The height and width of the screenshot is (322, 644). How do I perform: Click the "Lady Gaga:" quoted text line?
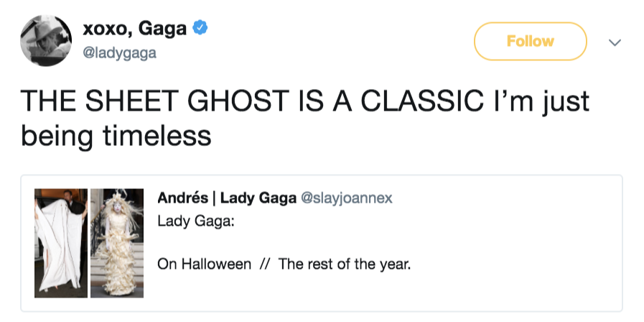click(x=195, y=220)
